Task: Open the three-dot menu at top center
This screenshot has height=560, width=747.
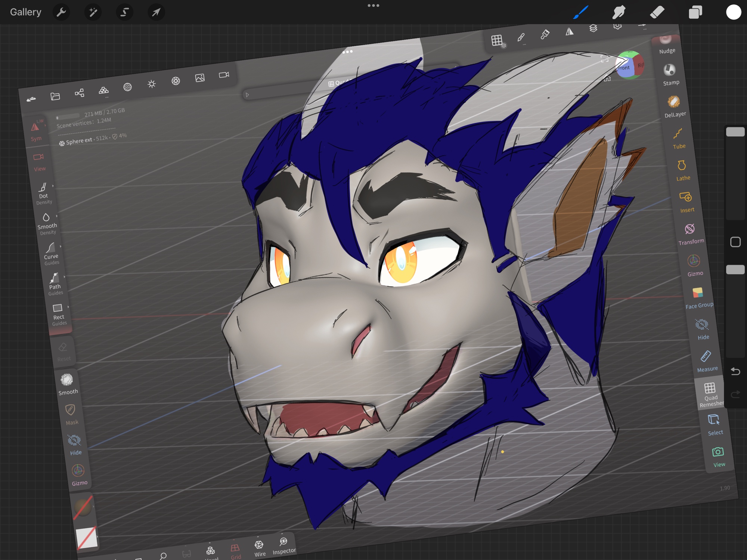Action: pyautogui.click(x=373, y=6)
